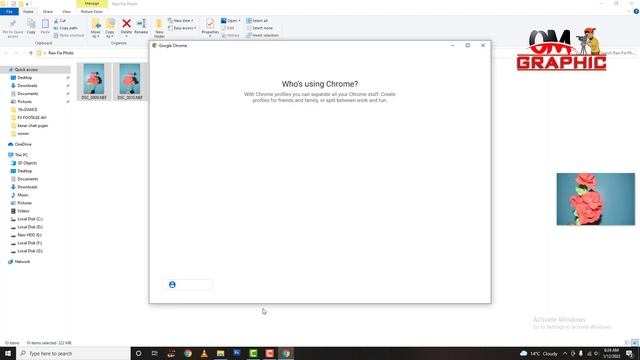The height and width of the screenshot is (360, 640).
Task: Select OneDrive in navigation pane
Action: (x=23, y=144)
